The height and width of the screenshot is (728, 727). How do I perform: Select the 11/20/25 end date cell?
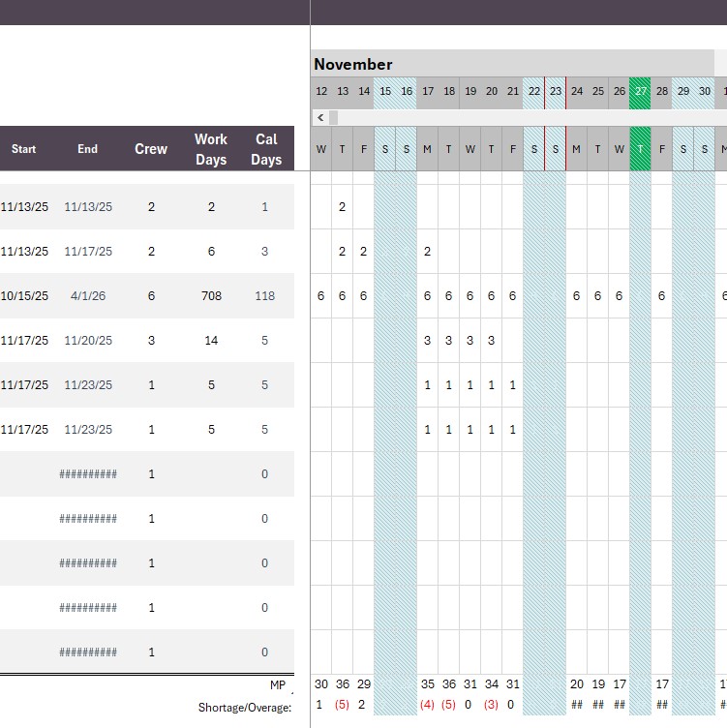(88, 341)
